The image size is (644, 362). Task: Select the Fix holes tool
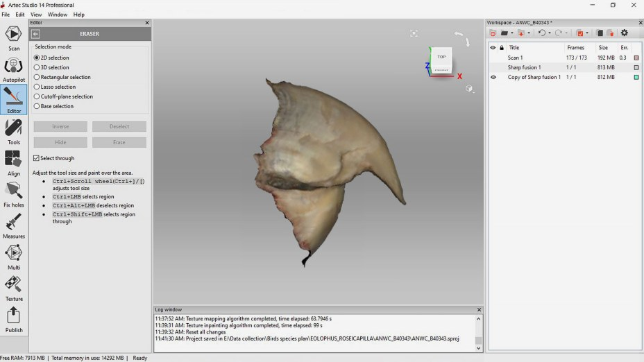[x=13, y=193]
